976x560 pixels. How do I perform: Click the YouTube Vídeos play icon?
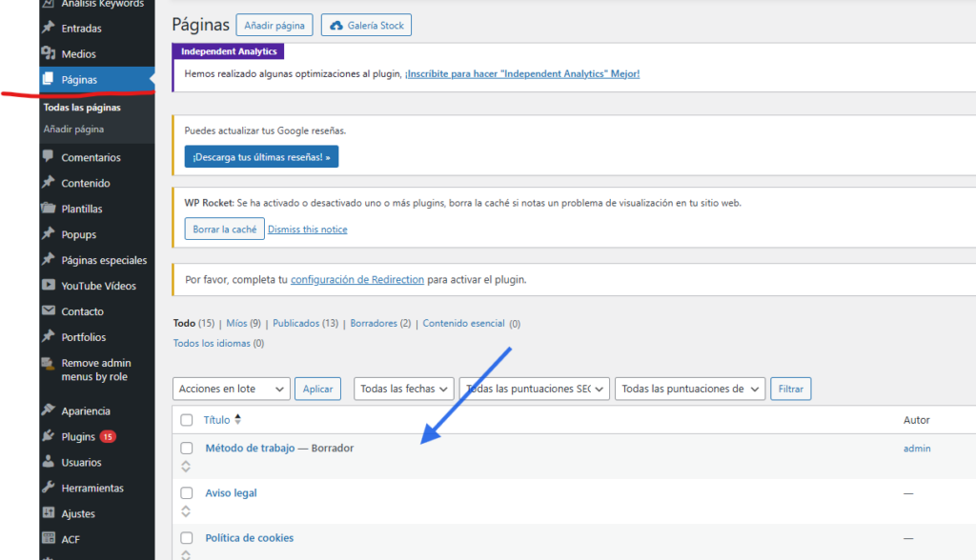tap(49, 286)
